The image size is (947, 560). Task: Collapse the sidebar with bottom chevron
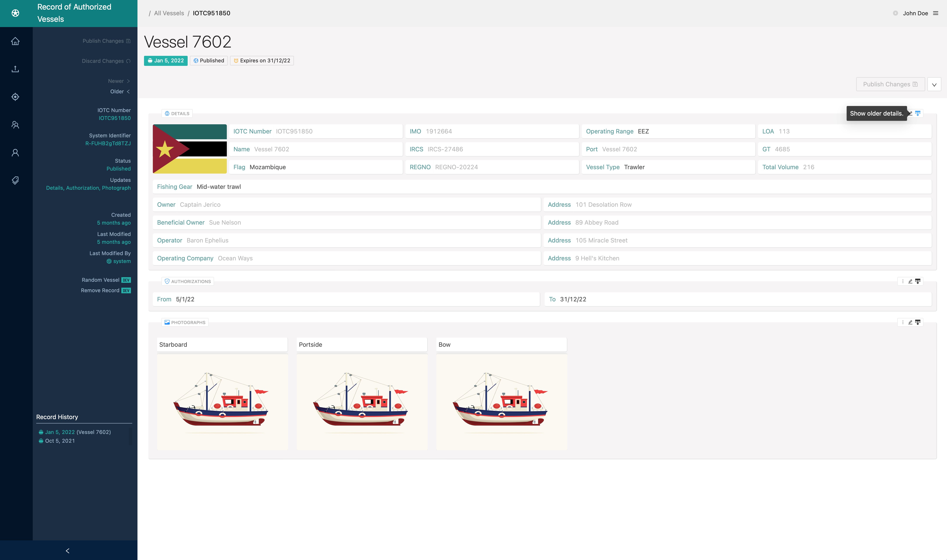tap(68, 551)
